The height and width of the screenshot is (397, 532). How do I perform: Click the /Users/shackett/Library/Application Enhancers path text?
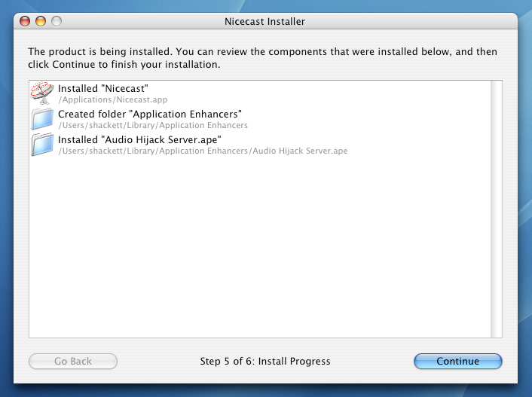[153, 125]
